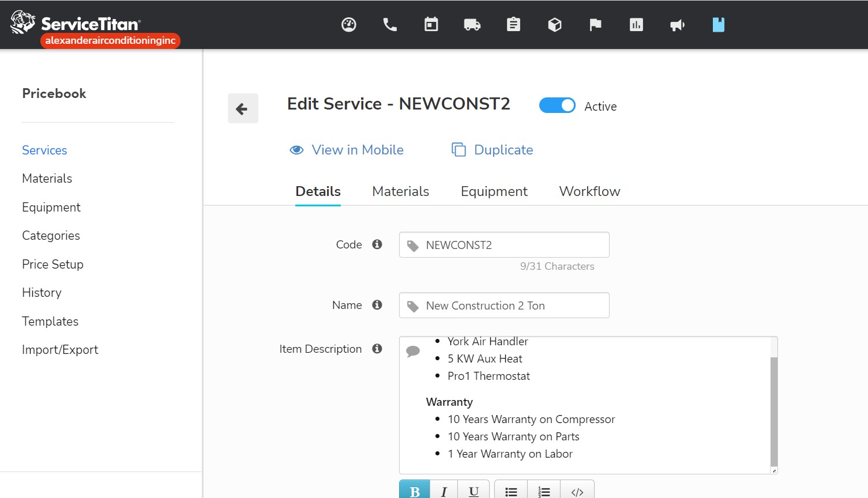Open the invoices clipboard icon

(x=513, y=25)
